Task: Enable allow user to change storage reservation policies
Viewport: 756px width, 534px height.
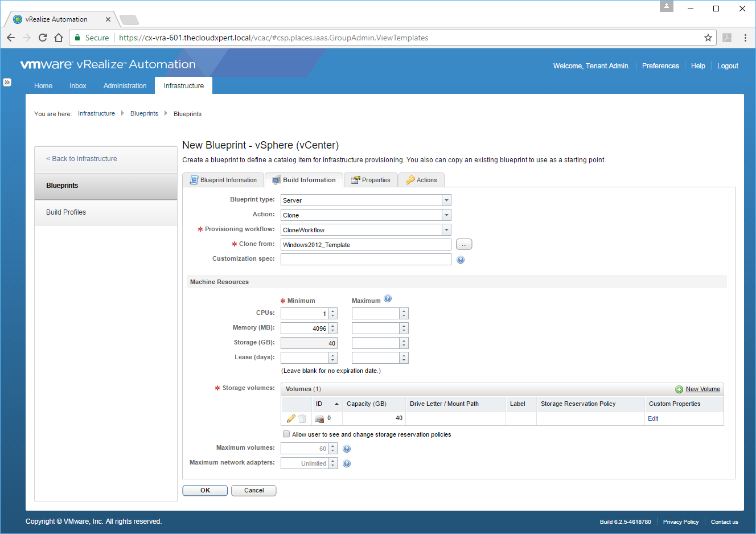Action: pyautogui.click(x=286, y=434)
